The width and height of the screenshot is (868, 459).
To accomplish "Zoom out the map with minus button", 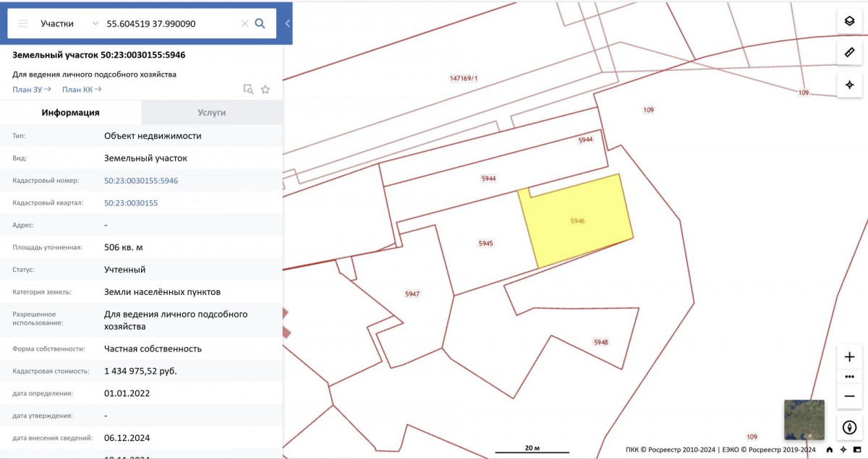I will [850, 396].
